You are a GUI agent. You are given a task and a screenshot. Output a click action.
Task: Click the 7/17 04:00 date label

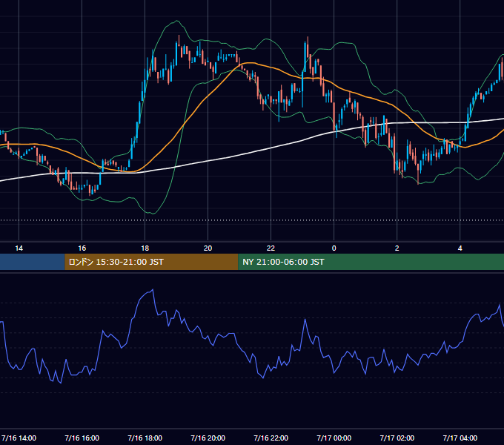(x=460, y=438)
